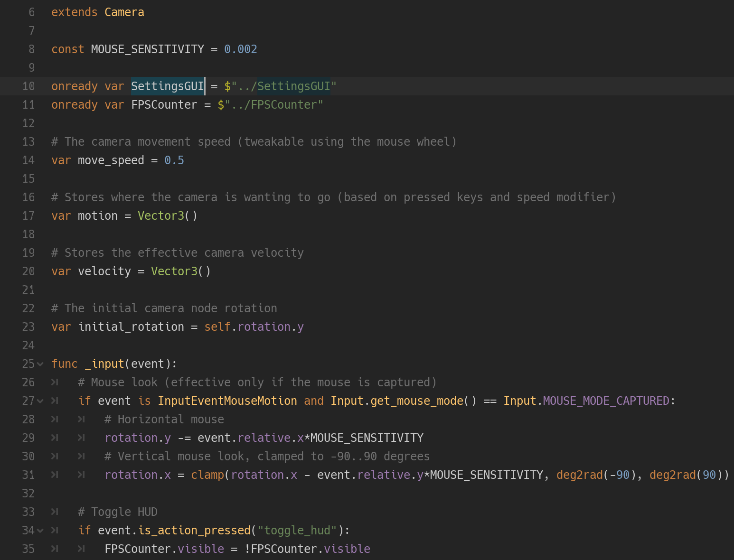Collapse the fold arrow on line 27
734x560 pixels.
40,401
